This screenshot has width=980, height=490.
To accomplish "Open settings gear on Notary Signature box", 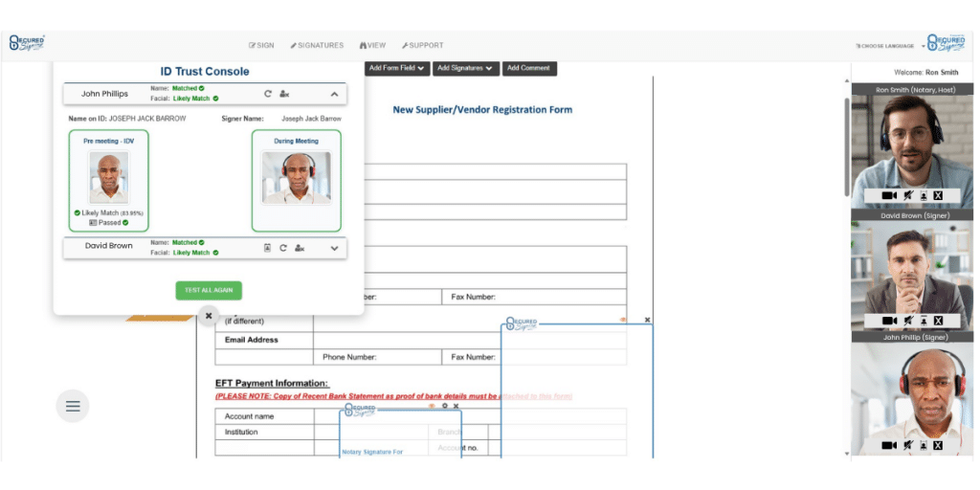I will click(445, 406).
